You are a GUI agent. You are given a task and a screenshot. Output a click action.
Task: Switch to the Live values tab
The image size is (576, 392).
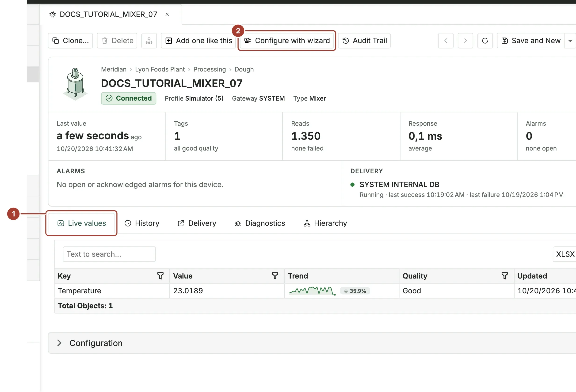point(82,223)
